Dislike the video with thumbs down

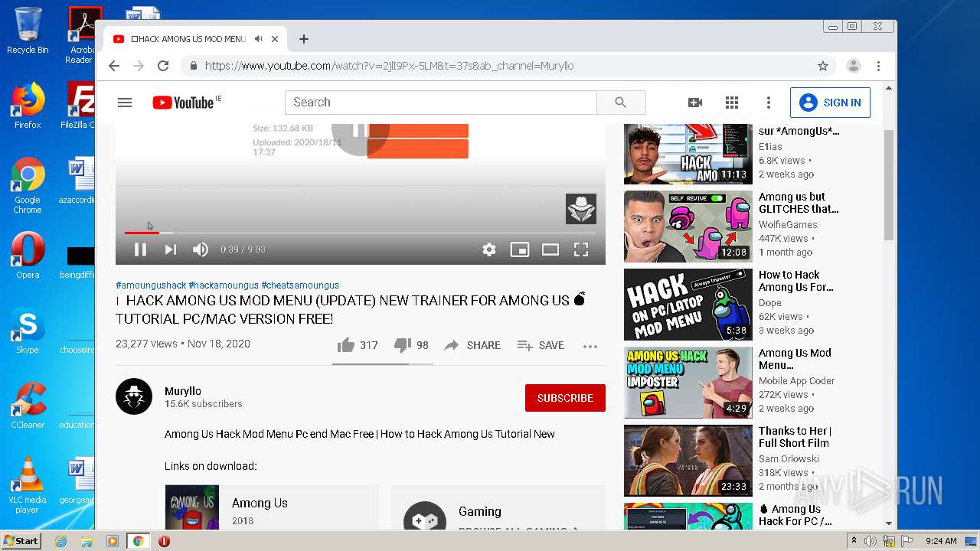tap(411, 345)
